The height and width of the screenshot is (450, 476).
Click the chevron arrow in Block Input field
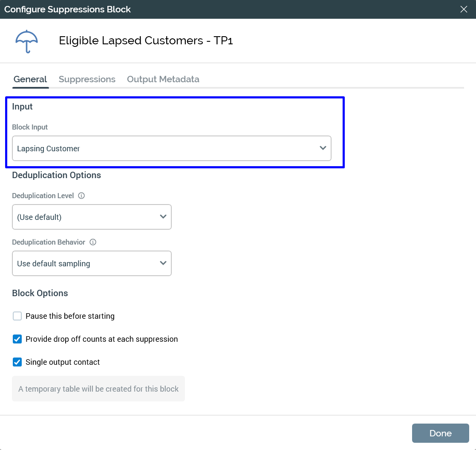point(323,148)
